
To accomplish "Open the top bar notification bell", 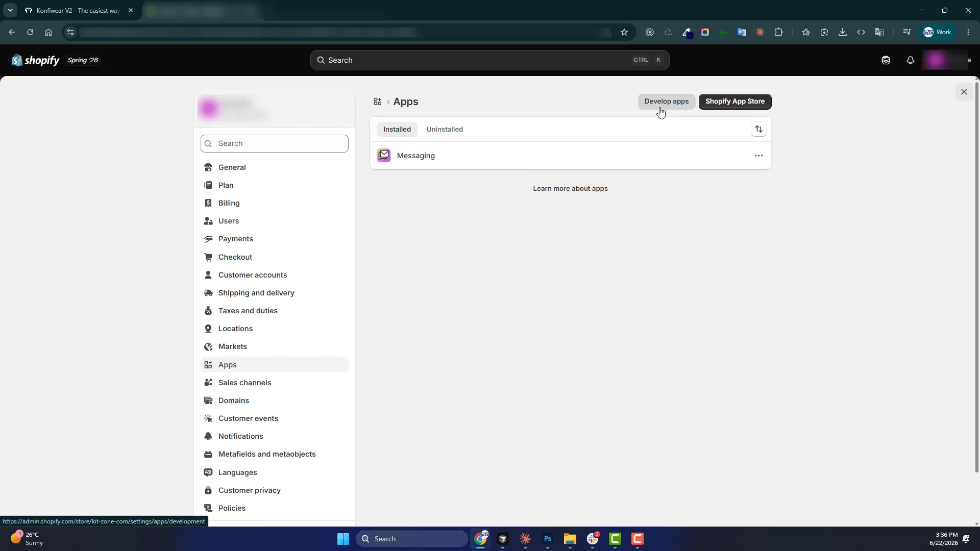I will point(910,60).
